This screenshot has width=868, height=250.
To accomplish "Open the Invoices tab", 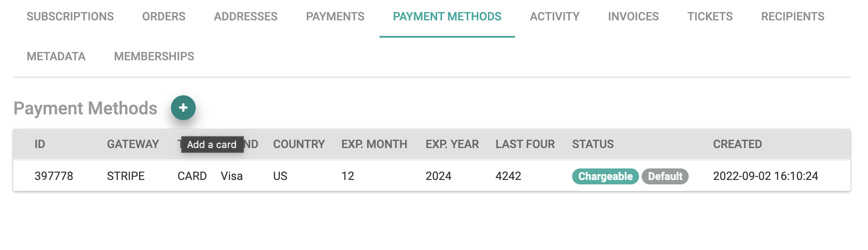I will coord(633,17).
